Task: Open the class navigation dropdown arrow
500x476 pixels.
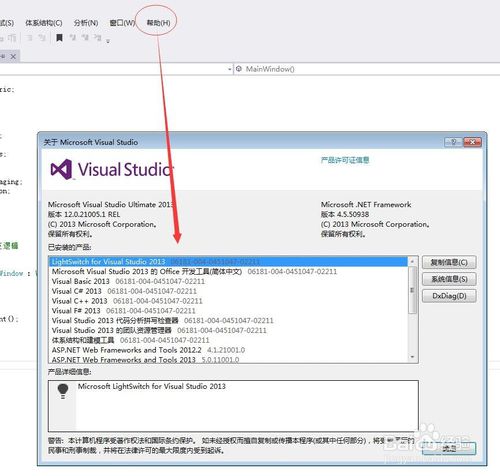Action: tap(229, 69)
